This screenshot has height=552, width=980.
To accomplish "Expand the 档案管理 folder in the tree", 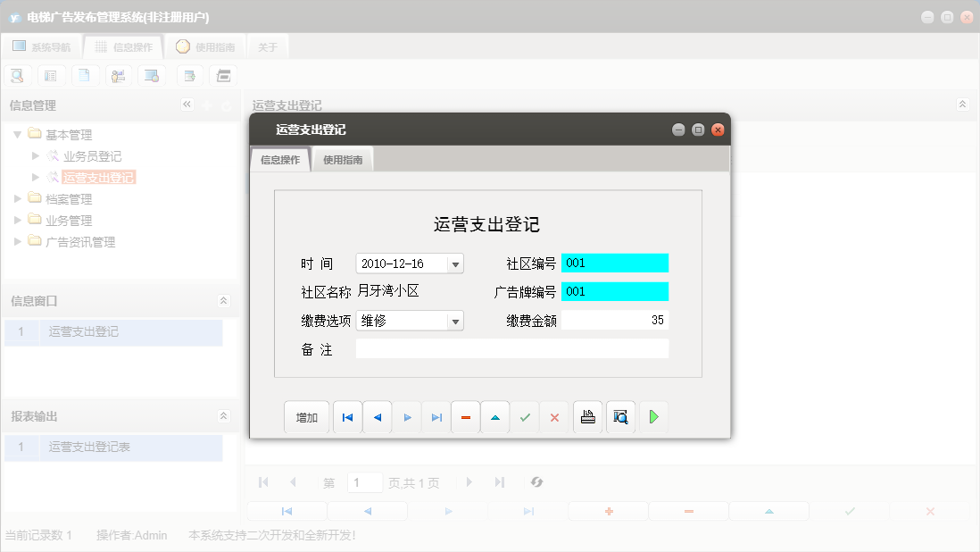I will [17, 198].
